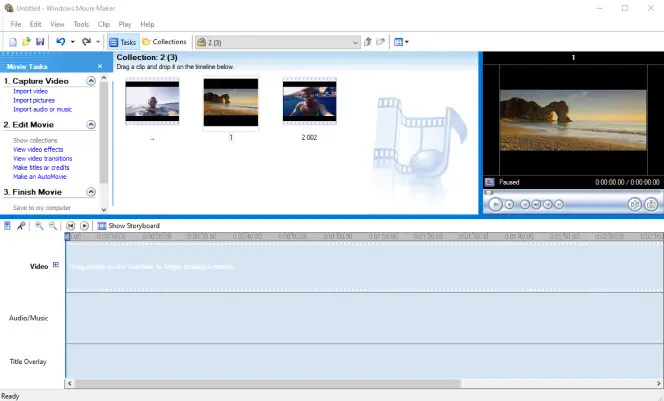Create a new project with toolbar icon

(13, 42)
